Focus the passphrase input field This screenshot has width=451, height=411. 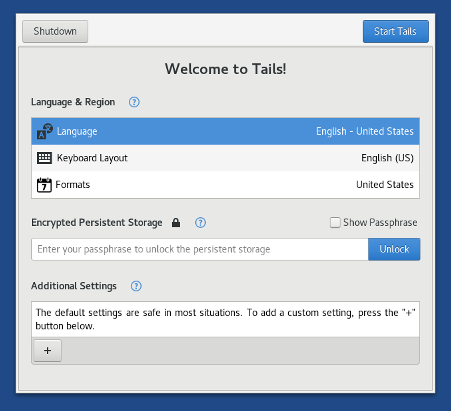(x=200, y=249)
